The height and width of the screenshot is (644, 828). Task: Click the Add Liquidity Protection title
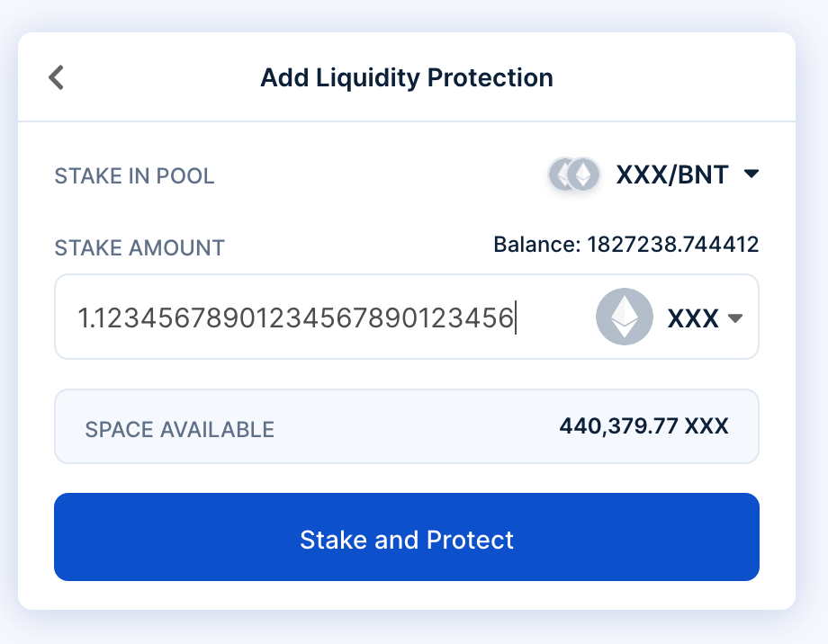tap(407, 77)
